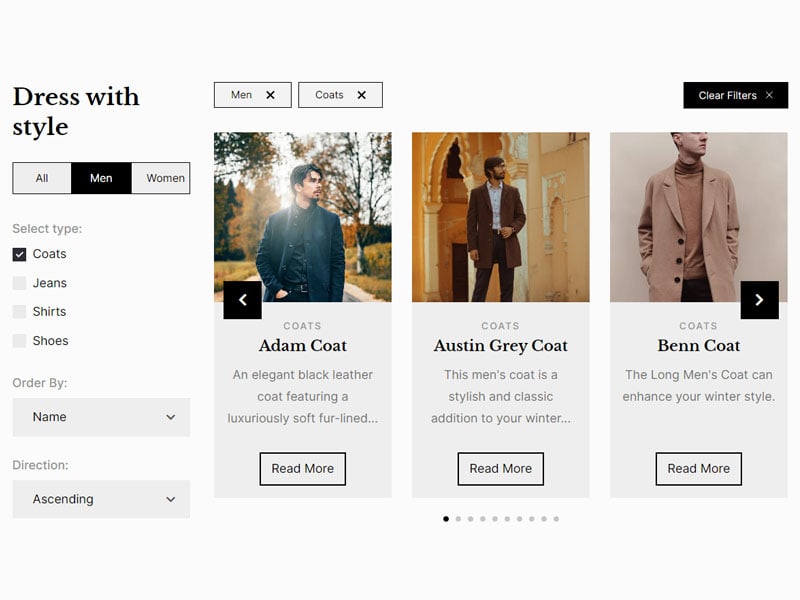Click the next slide arrow icon
The width and height of the screenshot is (800, 600).
pos(759,300)
